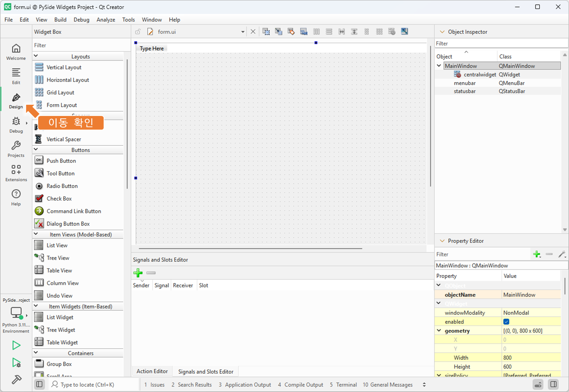
Task: Toggle the right sidebar button in status bar
Action: (x=554, y=385)
